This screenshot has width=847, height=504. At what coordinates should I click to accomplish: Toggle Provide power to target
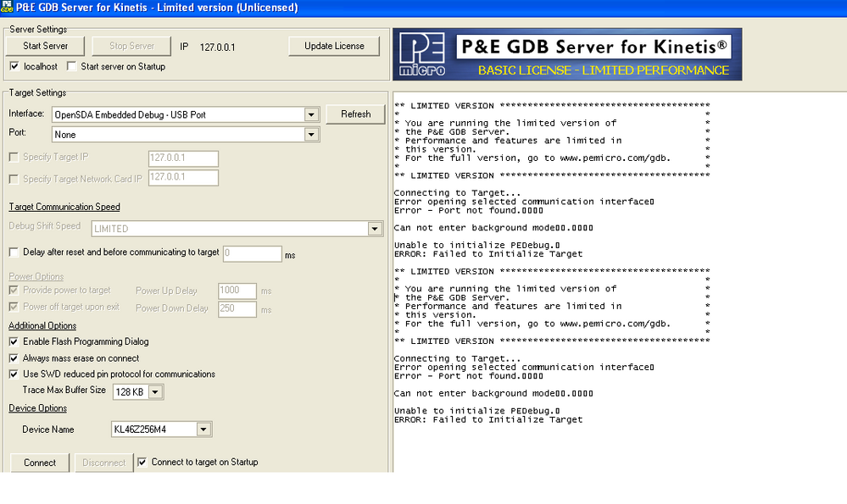[x=14, y=291]
